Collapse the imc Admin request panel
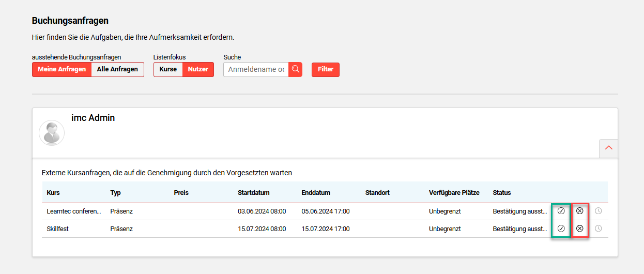644x274 pixels. (x=608, y=148)
